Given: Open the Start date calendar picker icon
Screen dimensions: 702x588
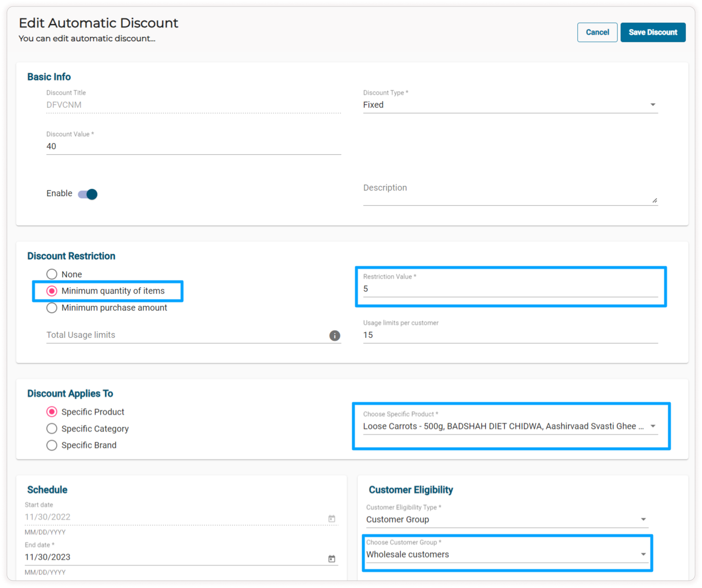Looking at the screenshot, I should pyautogui.click(x=332, y=518).
